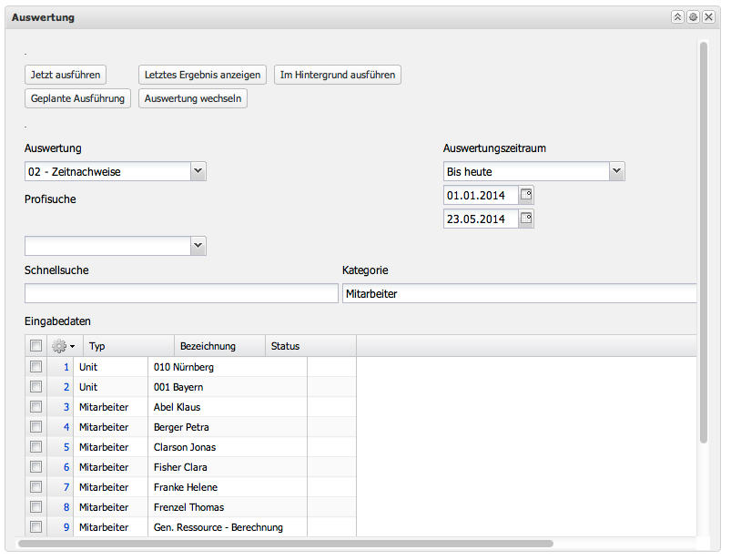Tick the checkbox for 010 Nürnberg
The image size is (731, 560).
pyautogui.click(x=36, y=367)
